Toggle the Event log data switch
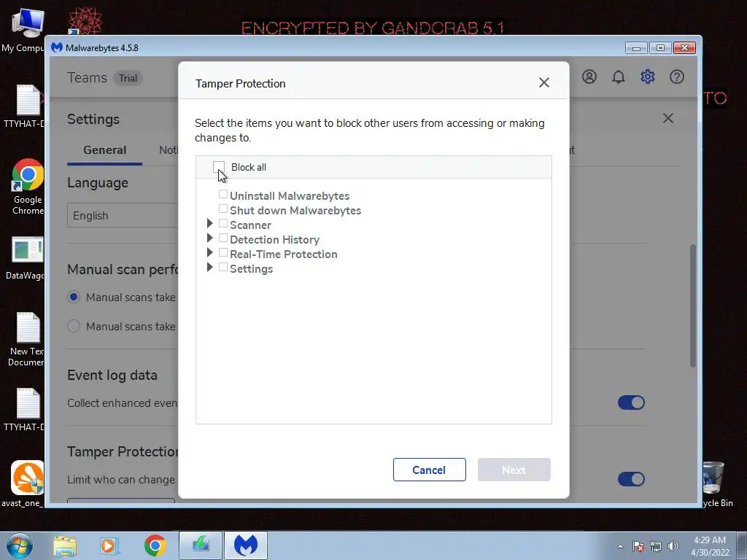The height and width of the screenshot is (560, 747). [631, 402]
